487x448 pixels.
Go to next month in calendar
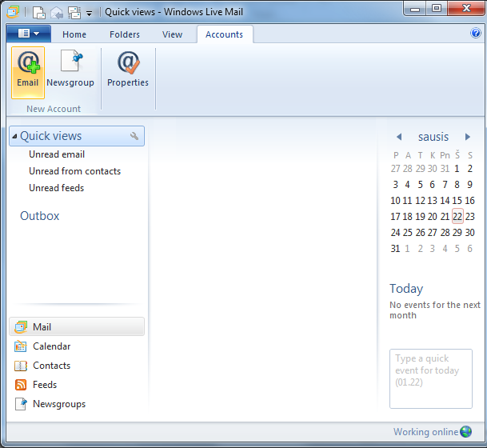(x=468, y=137)
